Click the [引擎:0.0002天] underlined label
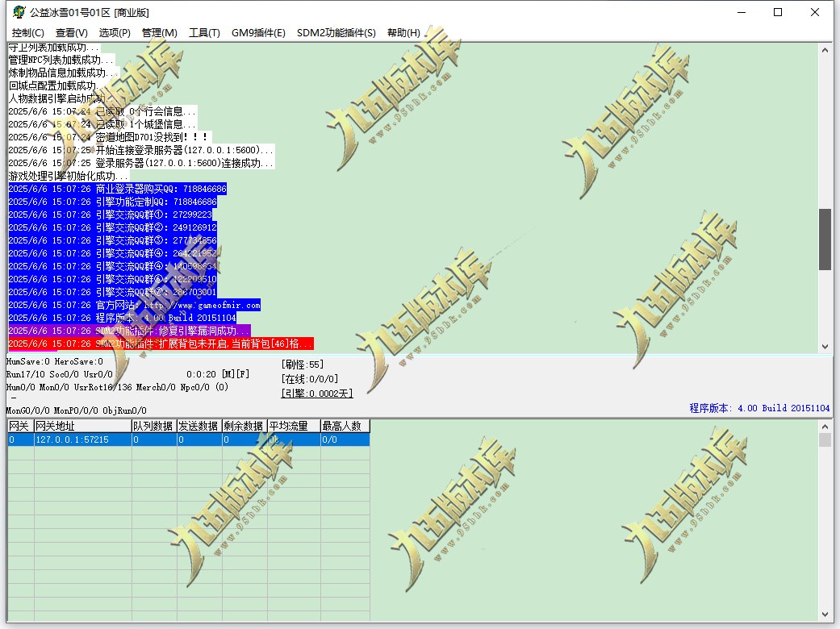 tap(317, 394)
